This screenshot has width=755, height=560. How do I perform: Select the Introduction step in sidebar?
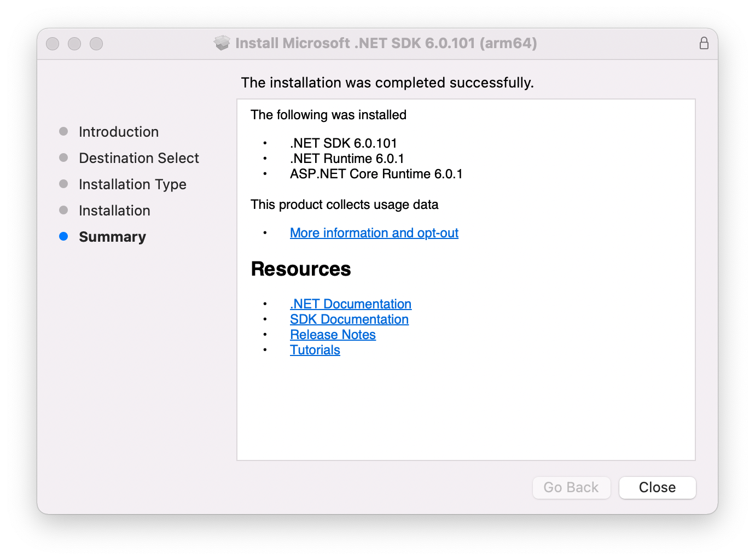[x=119, y=131]
